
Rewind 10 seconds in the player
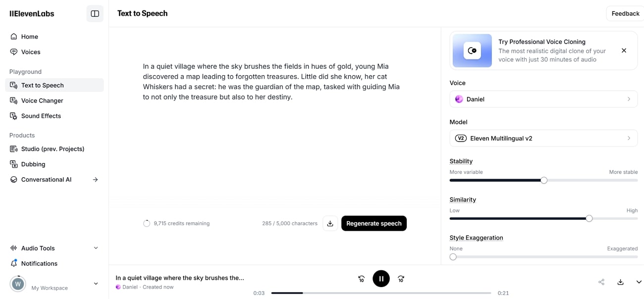[x=362, y=279]
